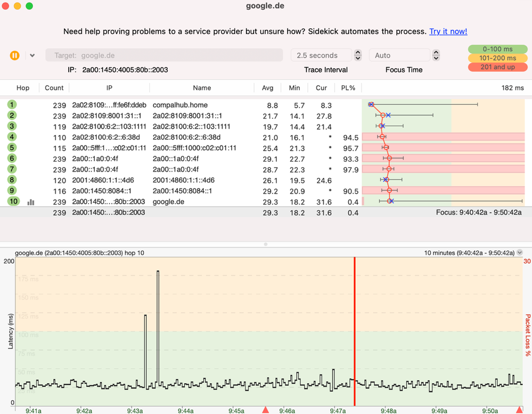
Task: Sort by the Min column header
Action: [x=294, y=88]
